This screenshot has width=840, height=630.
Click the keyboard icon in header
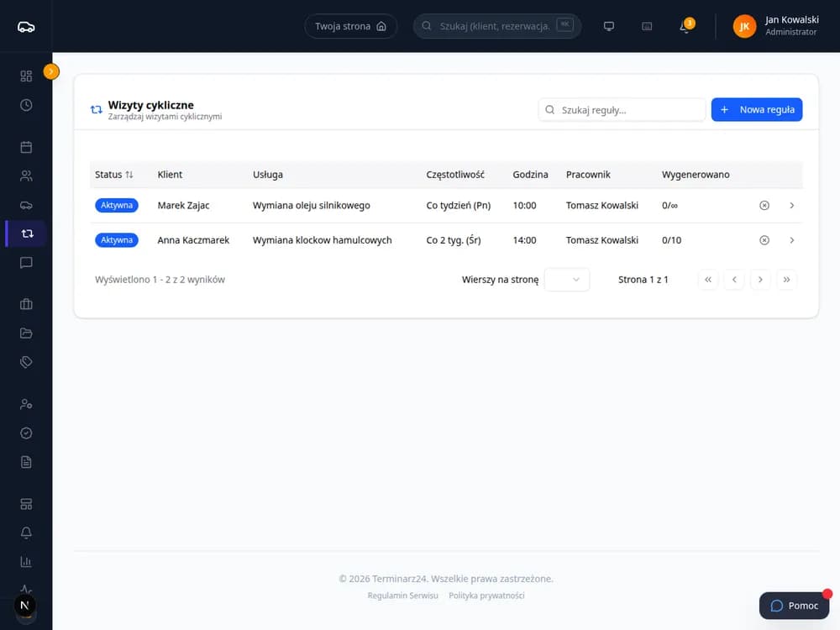[x=647, y=26]
